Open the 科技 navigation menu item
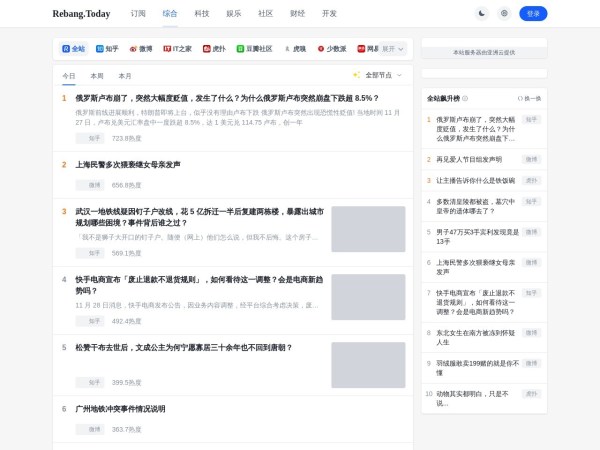The image size is (600, 450). tap(202, 14)
